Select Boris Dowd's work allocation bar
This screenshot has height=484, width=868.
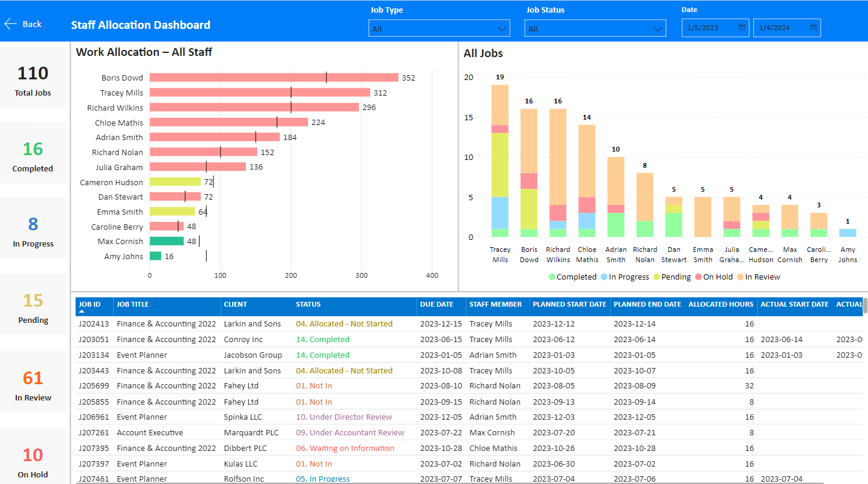[274, 78]
